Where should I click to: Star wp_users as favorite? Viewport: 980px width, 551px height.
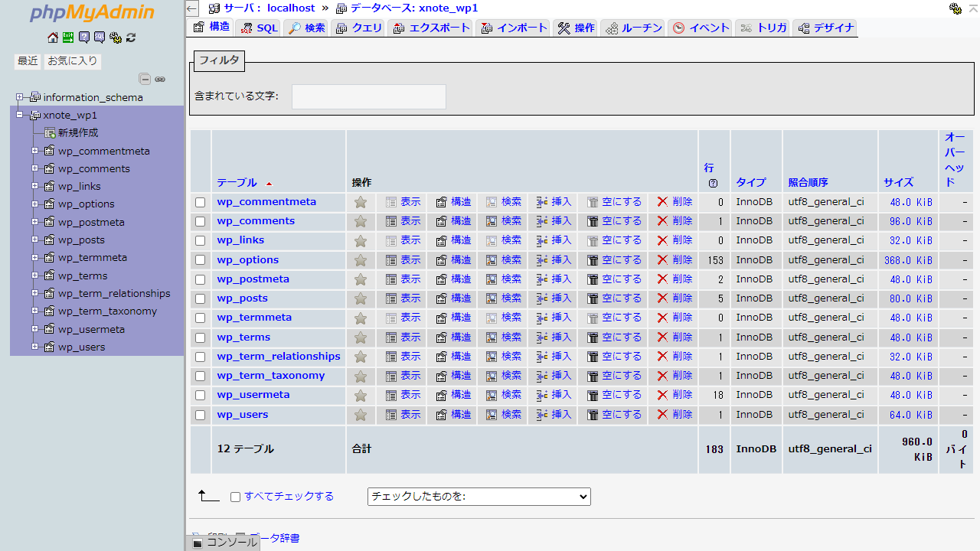[x=361, y=415]
